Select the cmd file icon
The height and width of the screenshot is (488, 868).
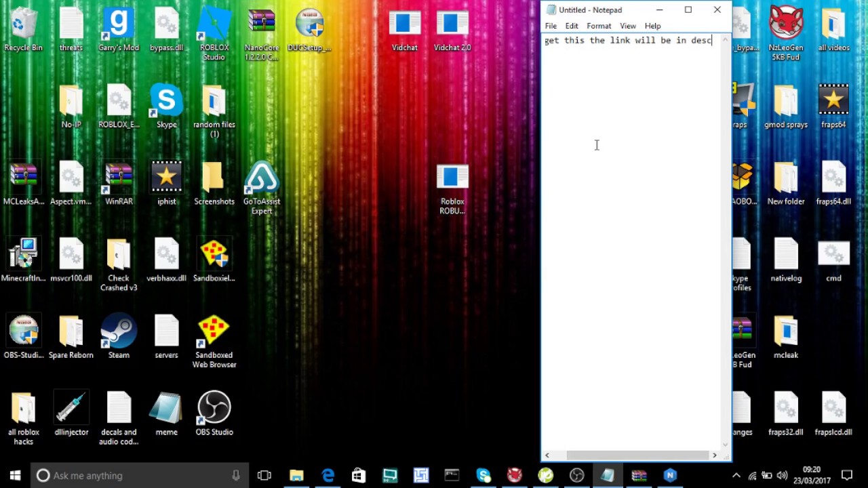point(833,261)
